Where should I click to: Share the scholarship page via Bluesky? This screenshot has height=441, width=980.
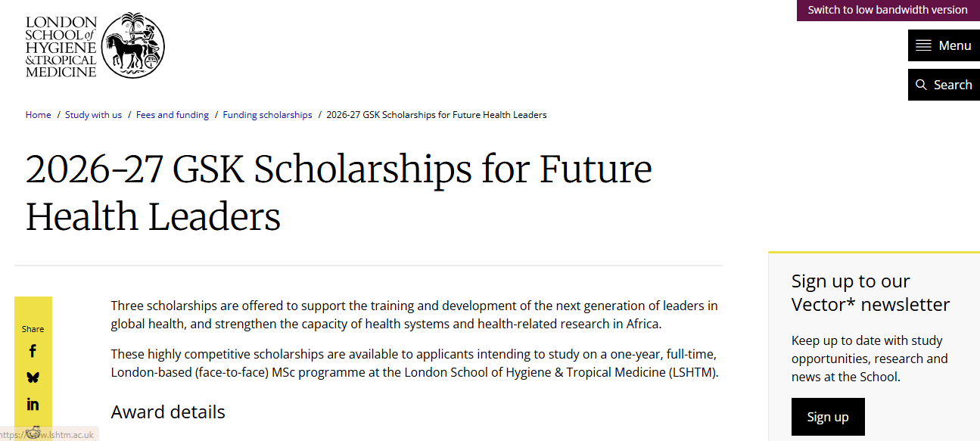click(x=33, y=377)
